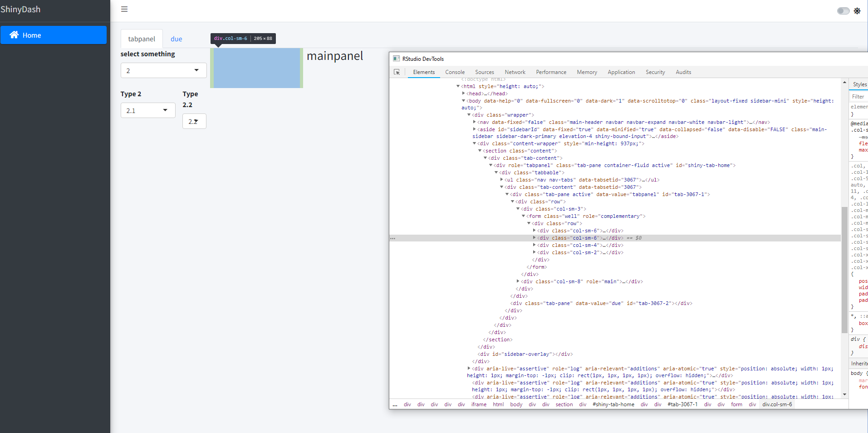Open the Type 2.2 dropdown
The image size is (868, 433).
tap(194, 121)
